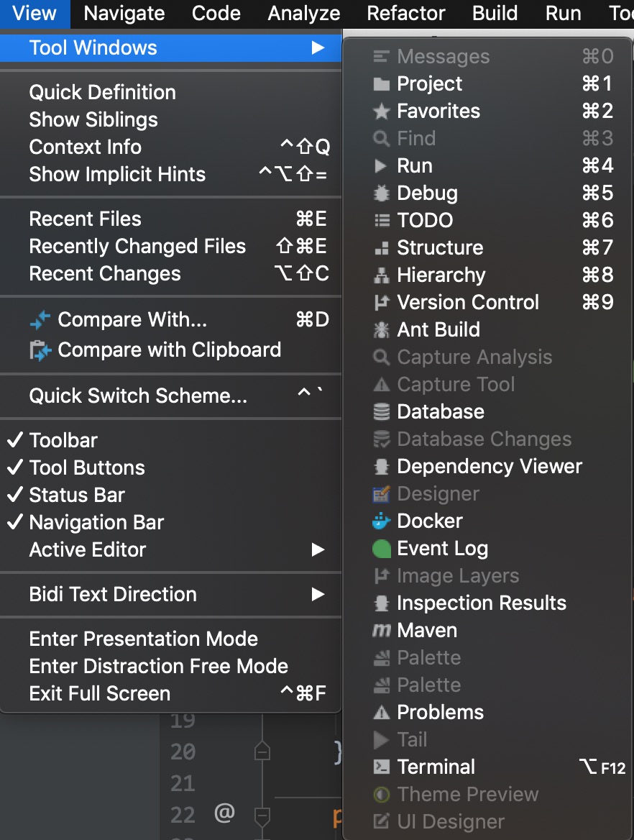Click the Database cylinder icon

(x=381, y=412)
